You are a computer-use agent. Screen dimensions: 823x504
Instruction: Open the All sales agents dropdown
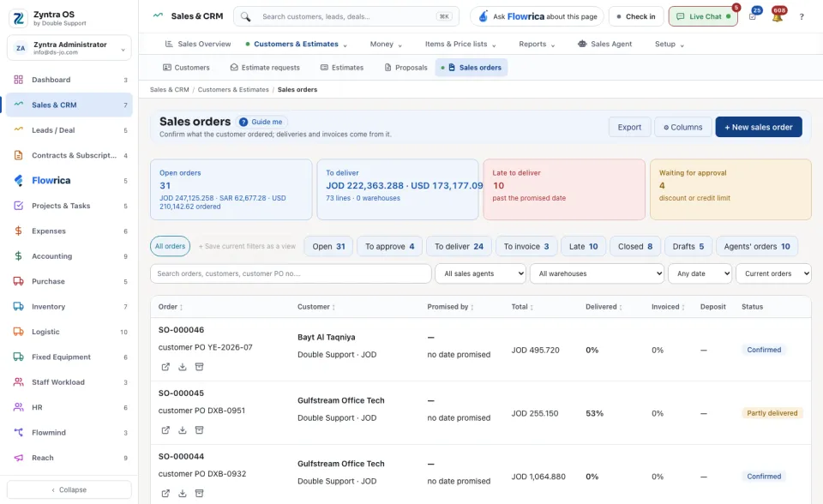click(480, 273)
